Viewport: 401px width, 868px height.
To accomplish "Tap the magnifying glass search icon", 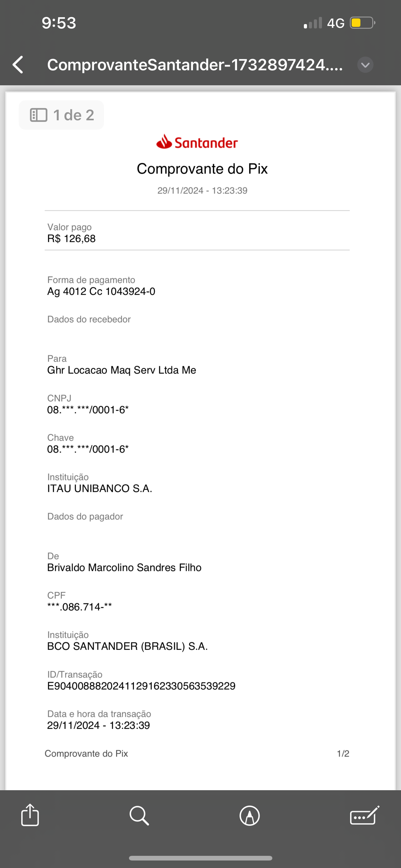I will point(139,816).
